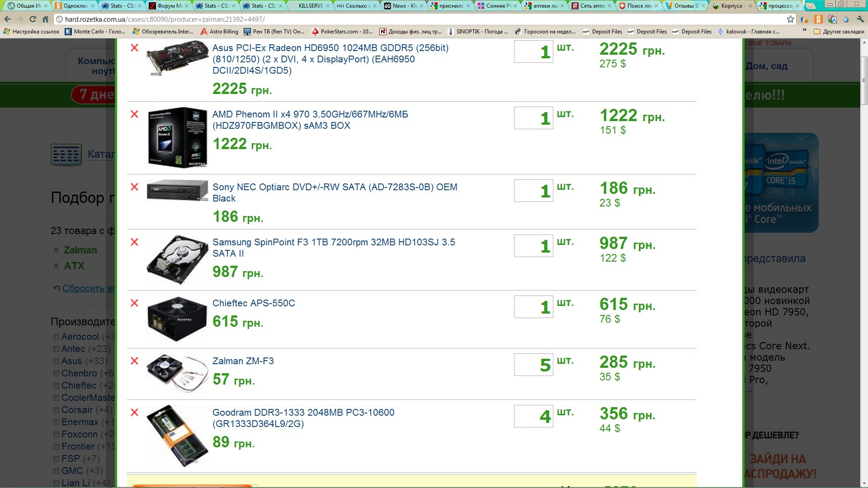Image resolution: width=868 pixels, height=488 pixels.
Task: Open the wrench settings menu
Action: [x=860, y=19]
